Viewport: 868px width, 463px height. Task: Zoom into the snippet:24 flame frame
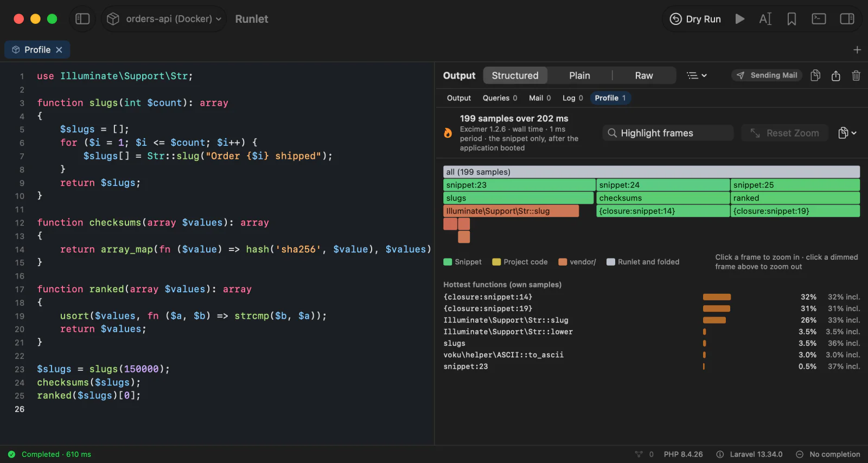click(x=663, y=185)
